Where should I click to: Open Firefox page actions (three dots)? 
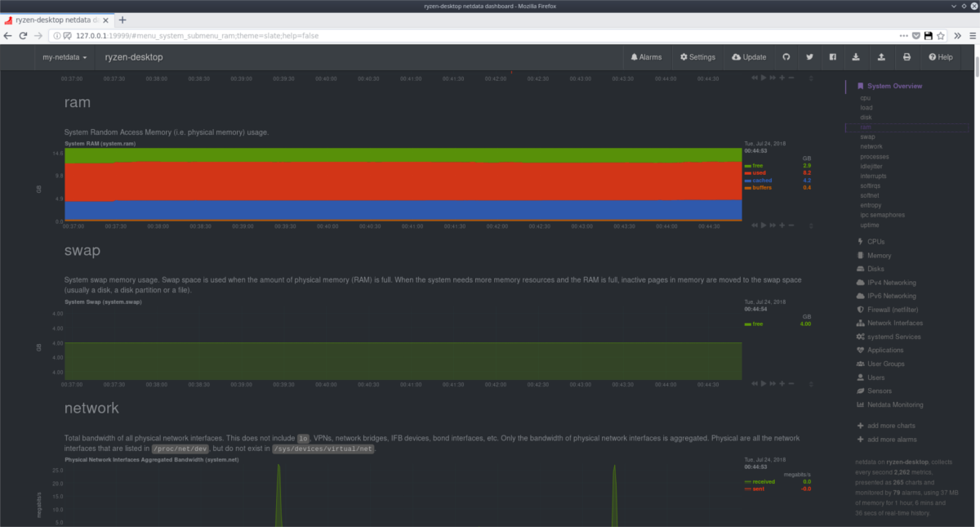(x=904, y=36)
